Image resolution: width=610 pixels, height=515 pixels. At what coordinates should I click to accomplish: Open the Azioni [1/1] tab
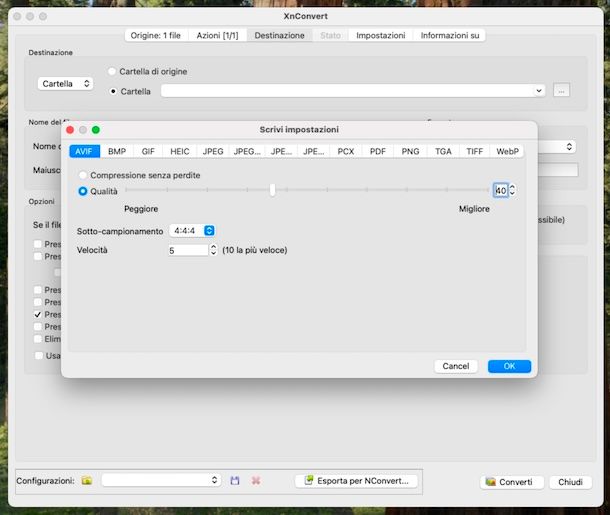[x=217, y=35]
